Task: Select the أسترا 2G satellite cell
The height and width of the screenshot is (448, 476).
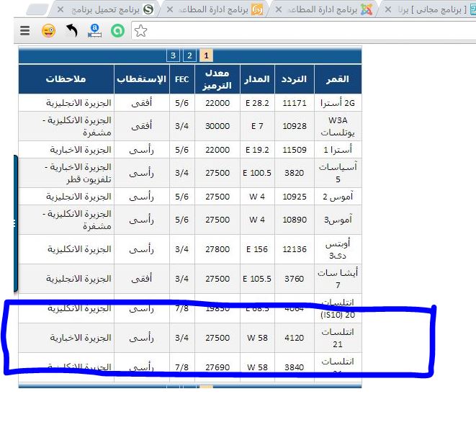Action: coord(338,103)
